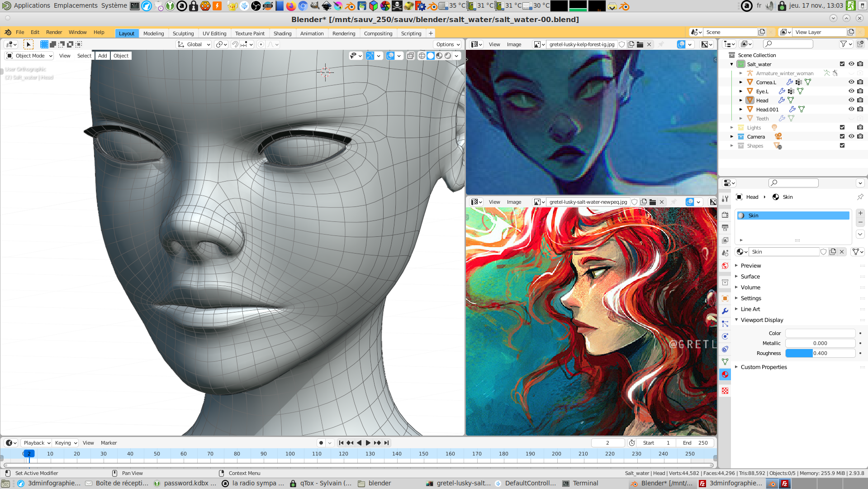Switch viewport to wireframe shading
This screenshot has height=489, width=868.
click(x=422, y=56)
